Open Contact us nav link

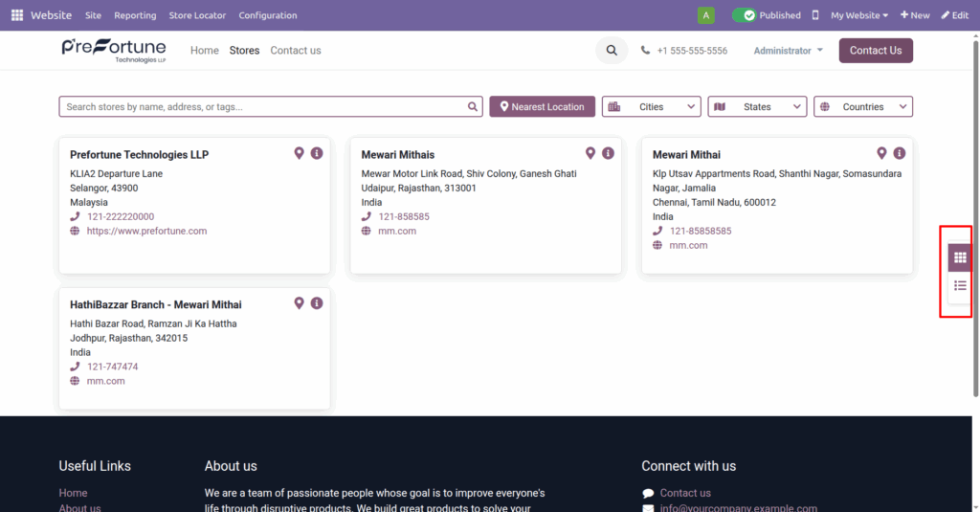pyautogui.click(x=296, y=51)
